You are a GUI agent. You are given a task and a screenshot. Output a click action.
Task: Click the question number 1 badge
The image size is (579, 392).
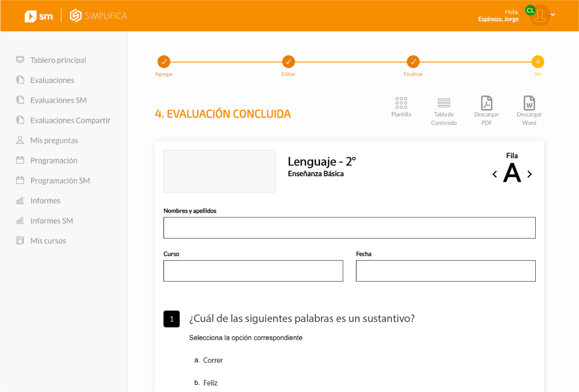pos(172,319)
